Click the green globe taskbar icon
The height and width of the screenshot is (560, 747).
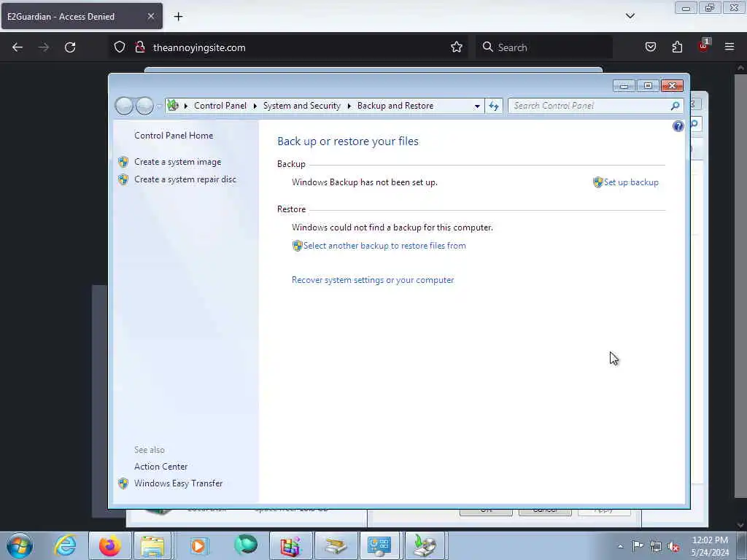click(x=246, y=545)
